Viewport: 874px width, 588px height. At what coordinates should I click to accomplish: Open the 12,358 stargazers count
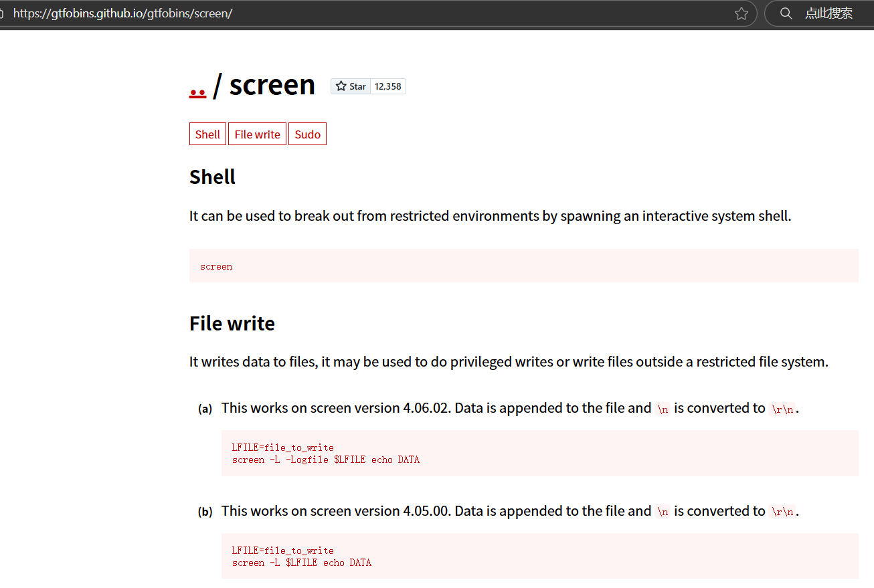[388, 86]
